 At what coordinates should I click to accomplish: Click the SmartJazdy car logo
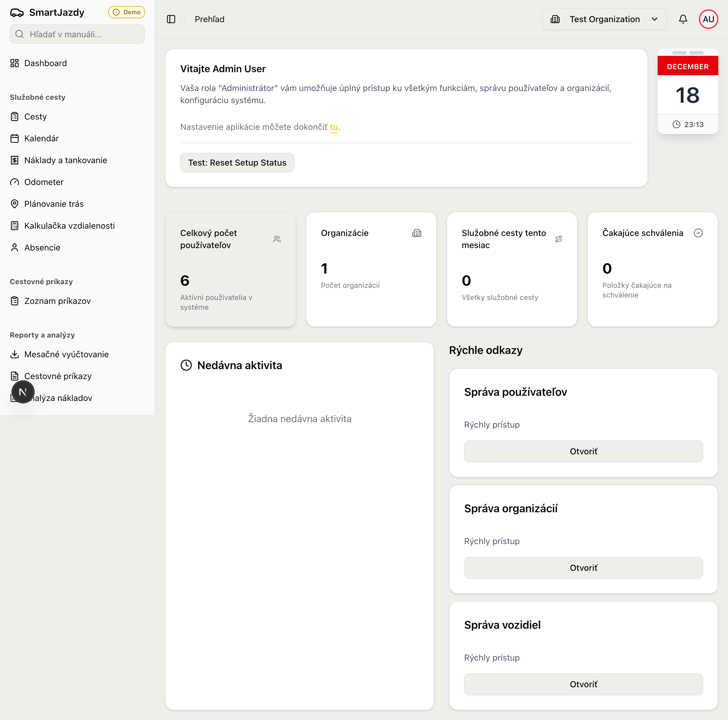point(17,12)
